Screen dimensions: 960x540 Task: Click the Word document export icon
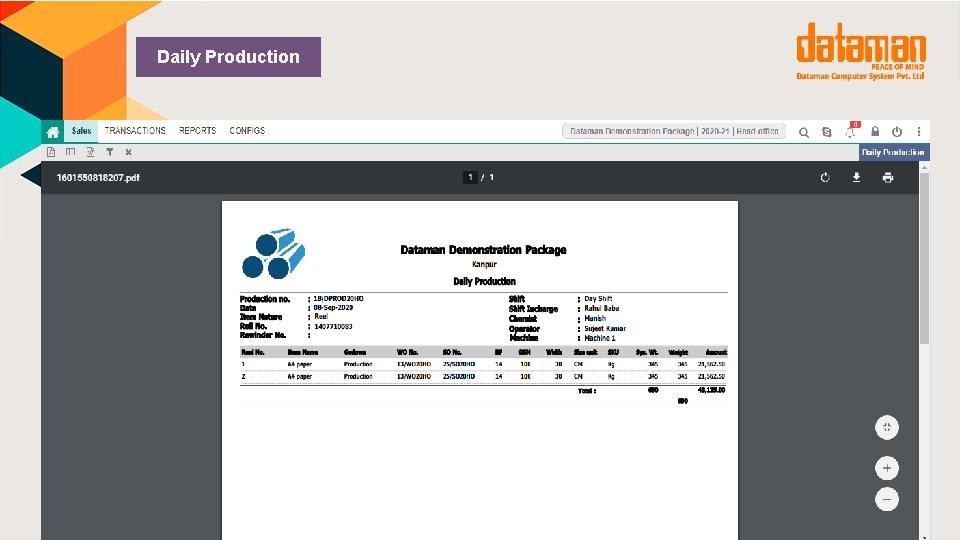[90, 152]
